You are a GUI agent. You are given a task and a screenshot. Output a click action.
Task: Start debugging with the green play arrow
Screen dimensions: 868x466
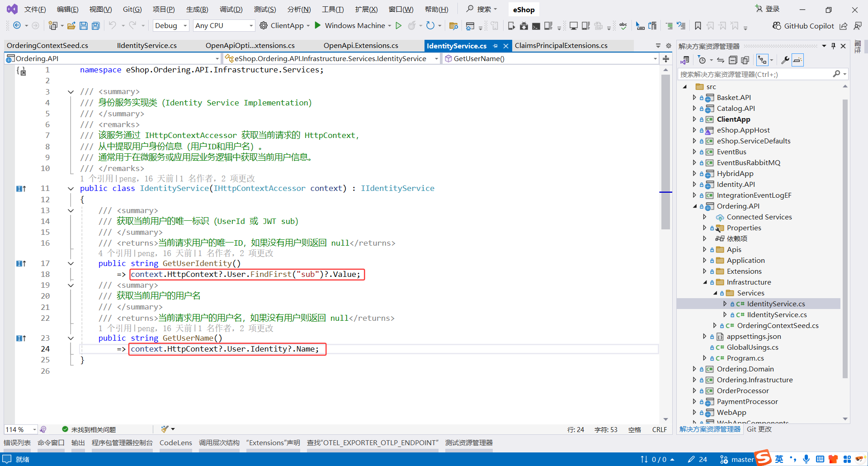[318, 25]
